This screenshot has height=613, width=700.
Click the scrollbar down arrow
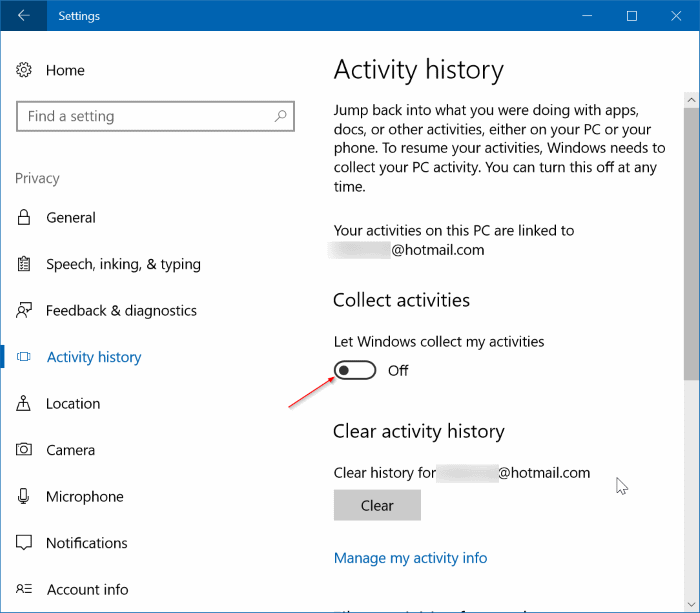click(x=692, y=605)
